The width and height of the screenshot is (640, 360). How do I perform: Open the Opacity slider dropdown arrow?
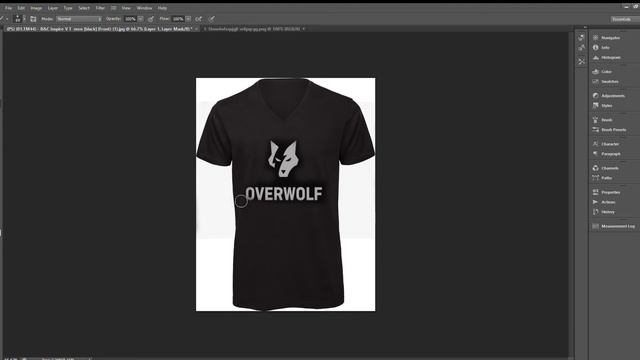point(141,19)
